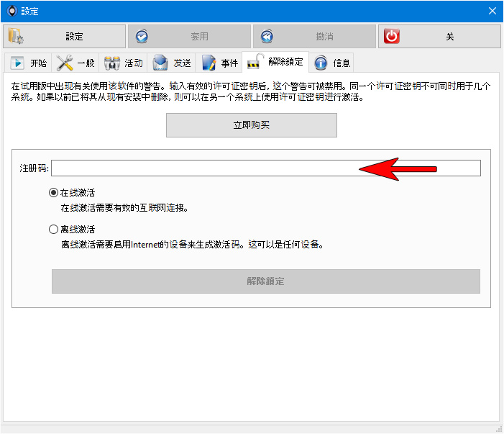Screen dimensions: 504x434
Task: Click the 設定 folder icon in toolbar
Action: point(15,36)
